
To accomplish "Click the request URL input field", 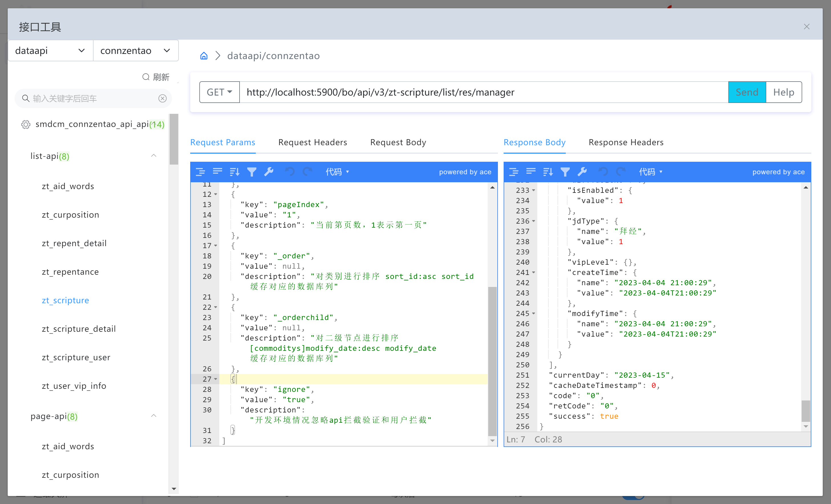I will [484, 92].
